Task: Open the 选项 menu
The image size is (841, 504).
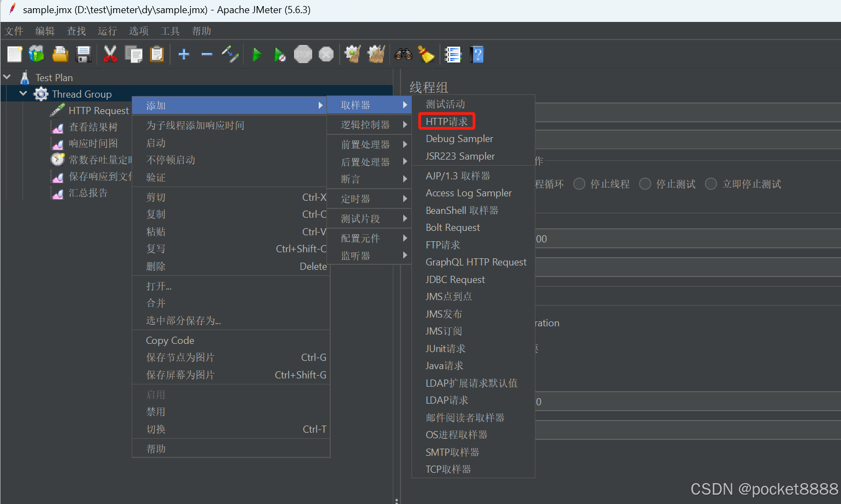Action: pyautogui.click(x=138, y=31)
